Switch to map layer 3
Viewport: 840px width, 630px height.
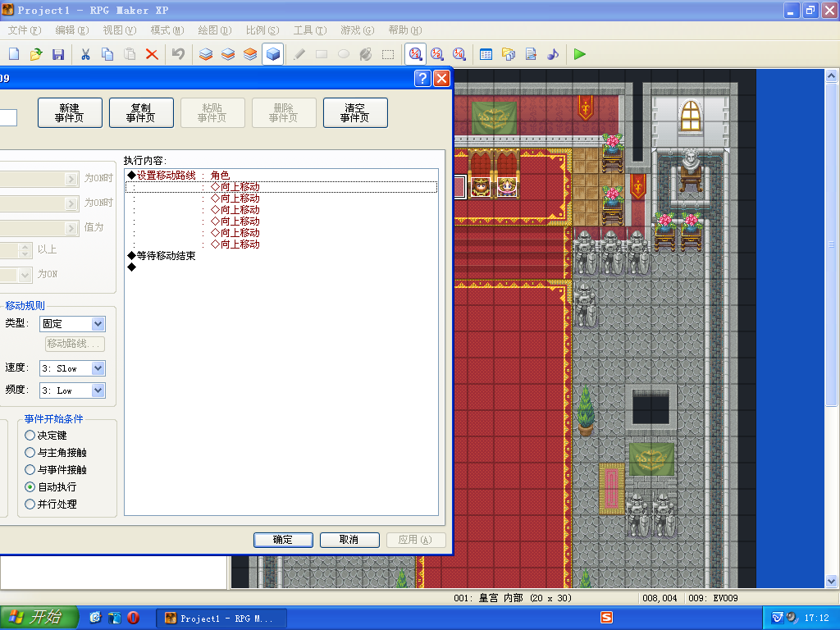[250, 54]
